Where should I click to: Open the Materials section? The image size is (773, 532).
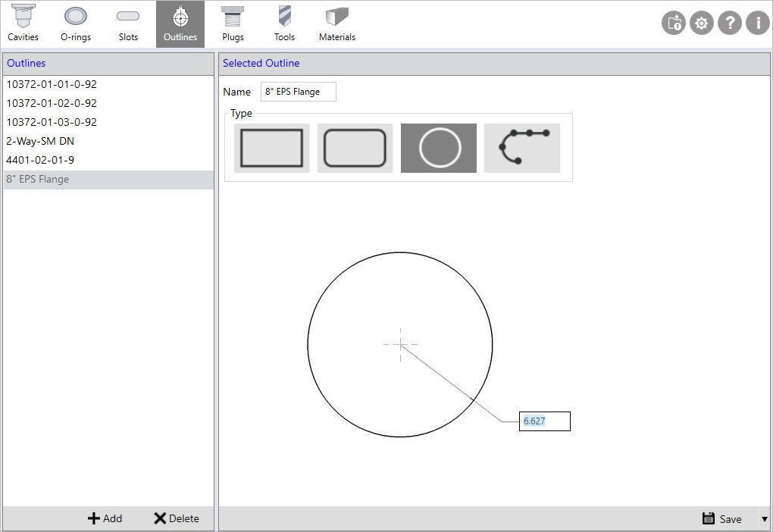pos(337,23)
